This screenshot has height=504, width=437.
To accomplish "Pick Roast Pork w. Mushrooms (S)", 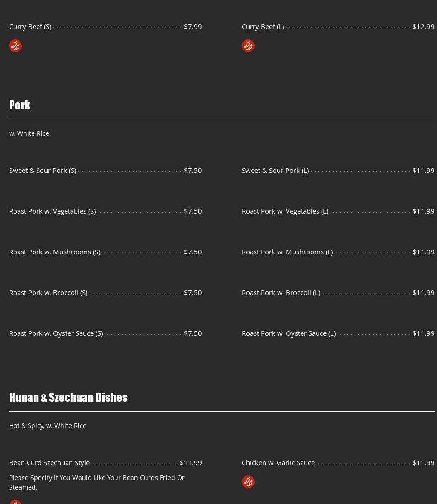I will [55, 252].
